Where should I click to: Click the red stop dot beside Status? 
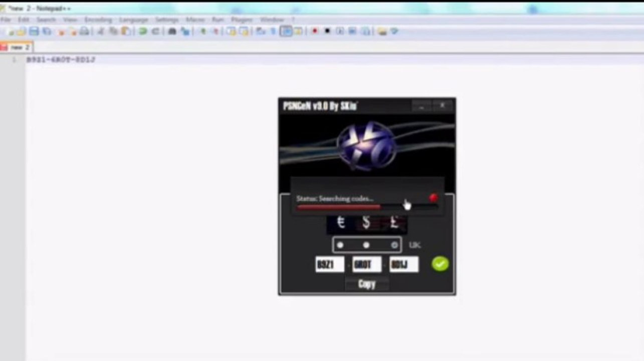(434, 198)
